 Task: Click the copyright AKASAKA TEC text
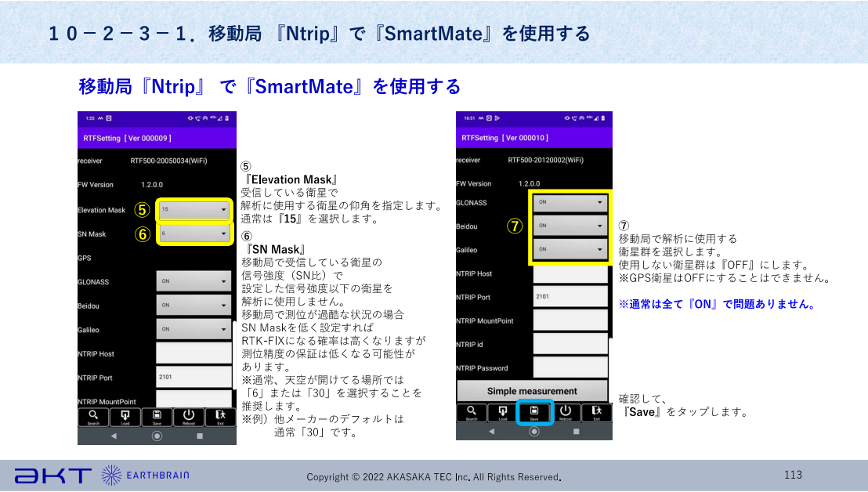coord(434,477)
